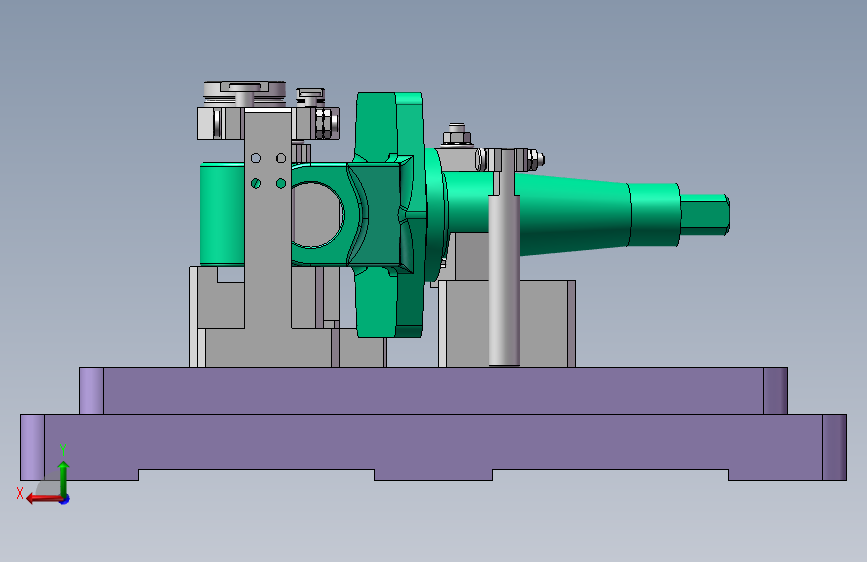Screen dimensions: 867x562
Task: Select the large green flange disc
Action: (x=390, y=215)
